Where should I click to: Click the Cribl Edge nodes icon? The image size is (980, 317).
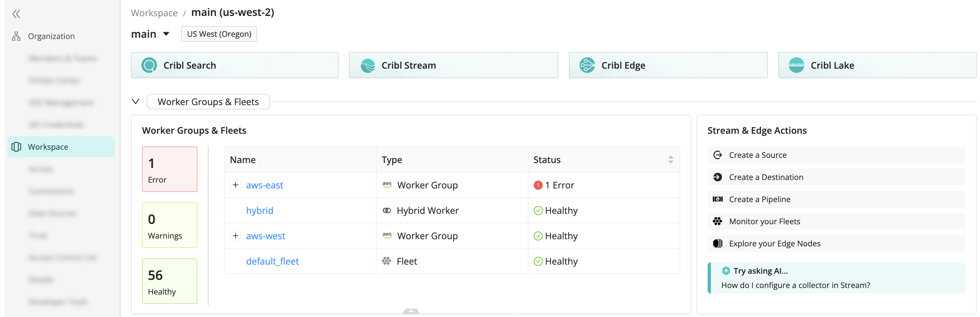[587, 65]
